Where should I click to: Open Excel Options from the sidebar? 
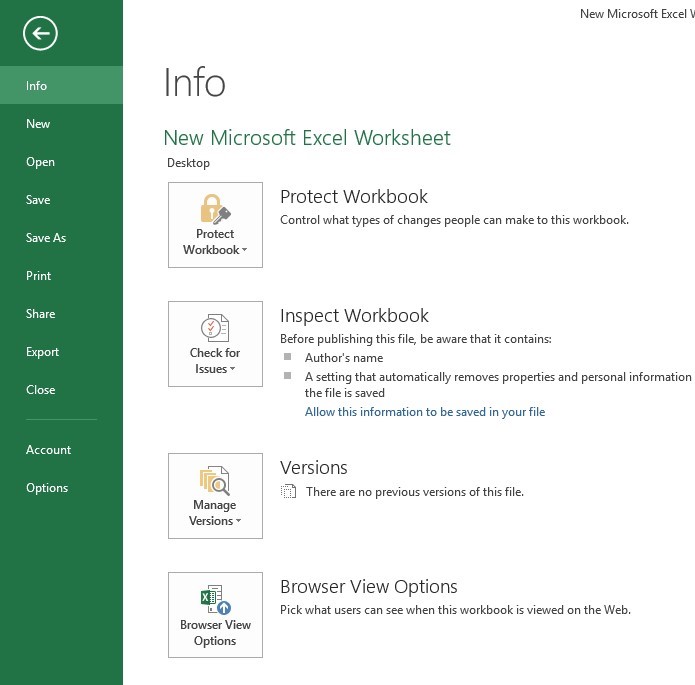coord(47,488)
